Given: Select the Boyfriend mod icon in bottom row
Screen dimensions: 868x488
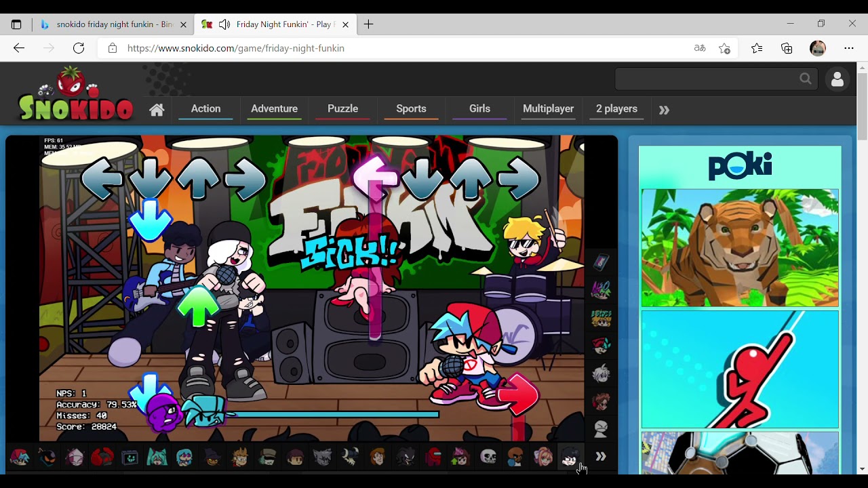Looking at the screenshot, I should [x=19, y=457].
